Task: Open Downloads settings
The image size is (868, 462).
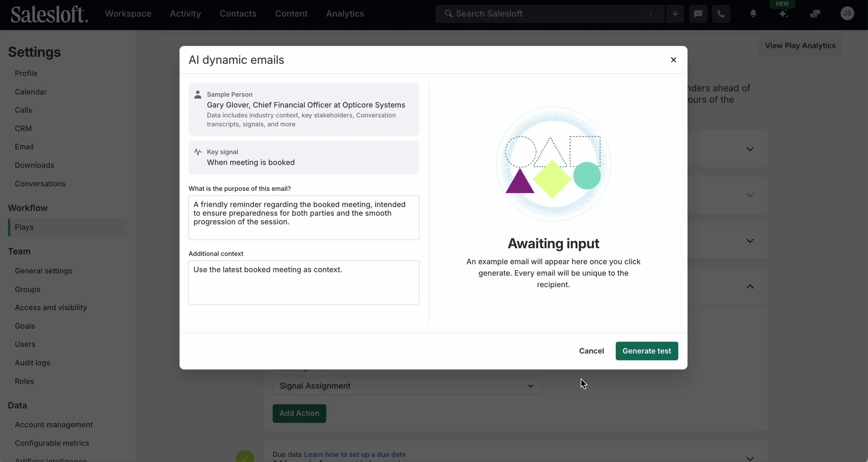Action: coord(34,165)
